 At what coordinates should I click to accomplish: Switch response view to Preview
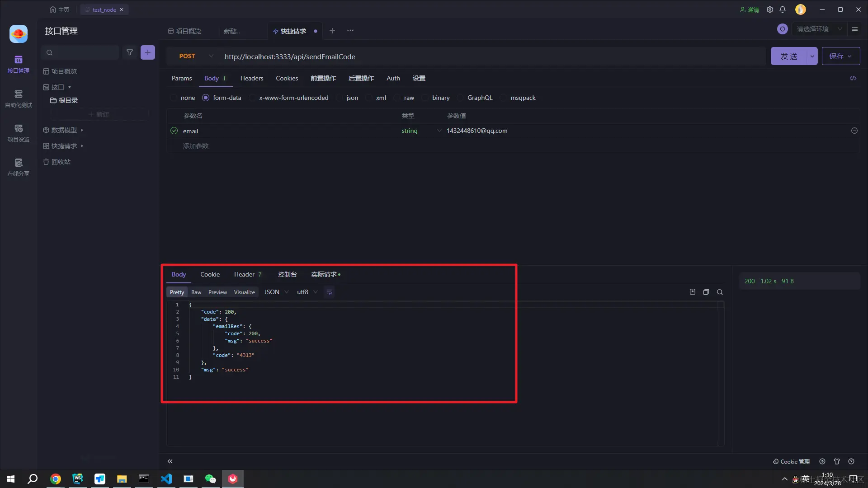tap(217, 292)
